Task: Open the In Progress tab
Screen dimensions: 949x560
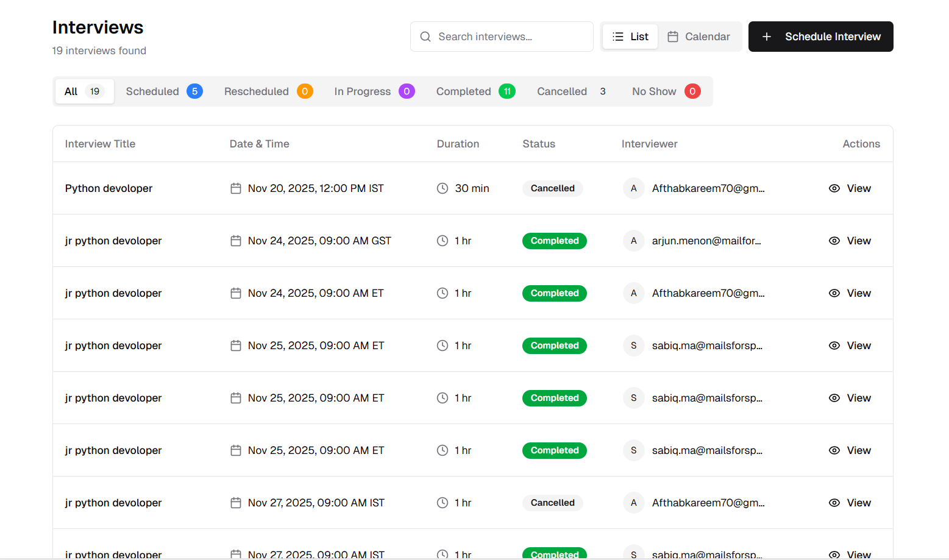Action: coord(374,91)
